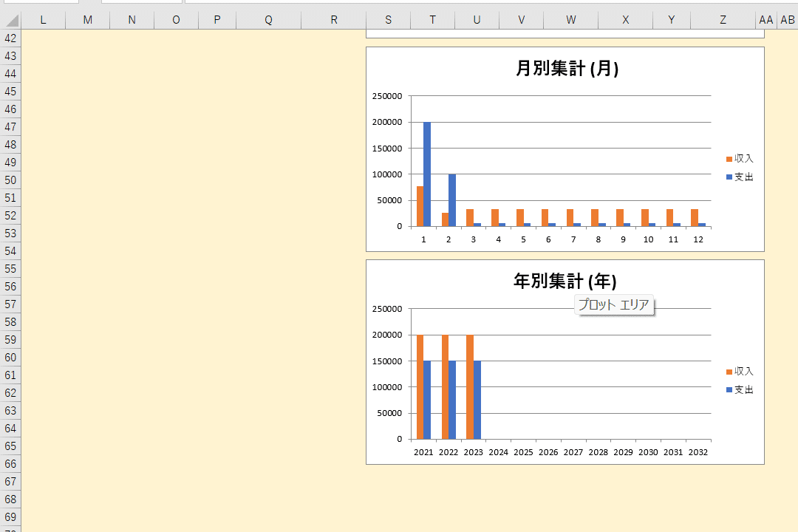Viewport: 798px width, 532px height.
Task: Select row 69 header
Action: pos(10,516)
